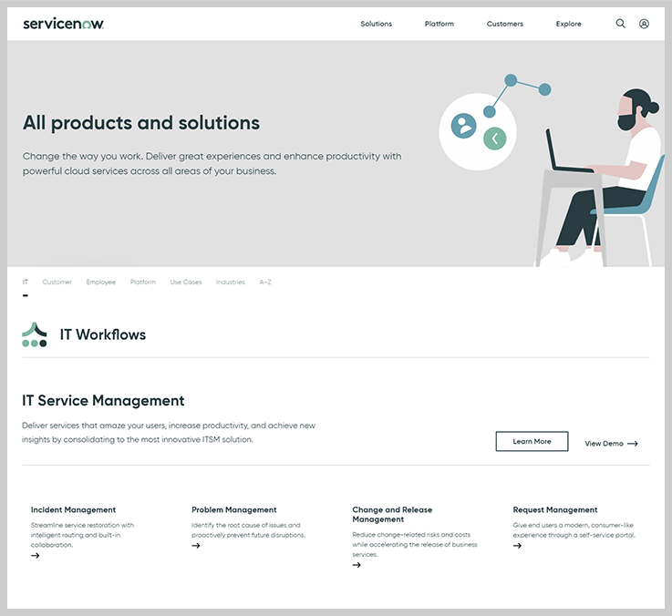Open the Customers navigation menu
This screenshot has width=672, height=616.
point(505,24)
